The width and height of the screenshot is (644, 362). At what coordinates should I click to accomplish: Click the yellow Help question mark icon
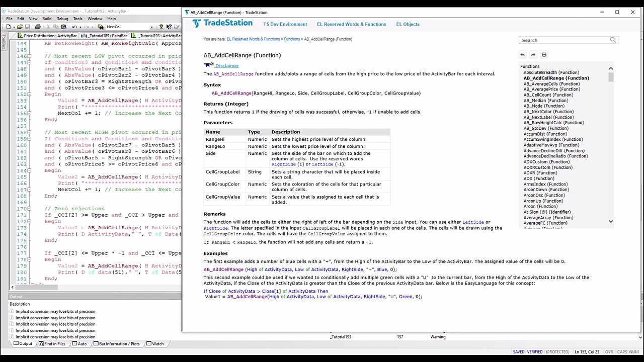(161, 27)
